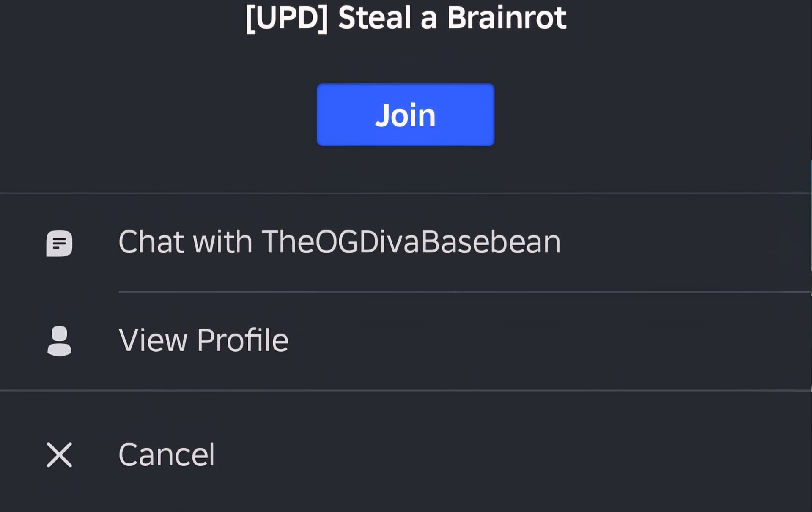This screenshot has height=512, width=812.
Task: Tap the blue Join button
Action: pos(406,115)
